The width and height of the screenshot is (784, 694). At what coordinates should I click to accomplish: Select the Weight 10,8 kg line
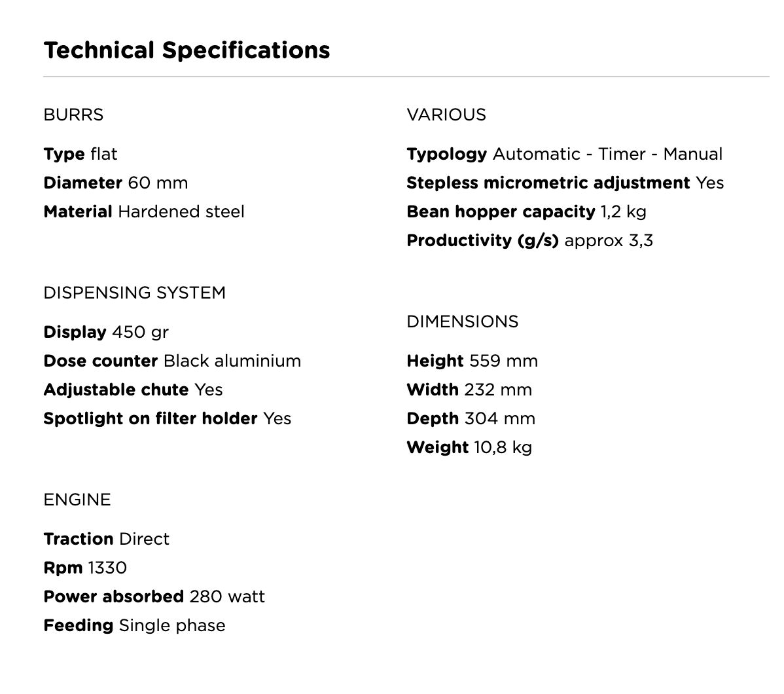[x=469, y=447]
